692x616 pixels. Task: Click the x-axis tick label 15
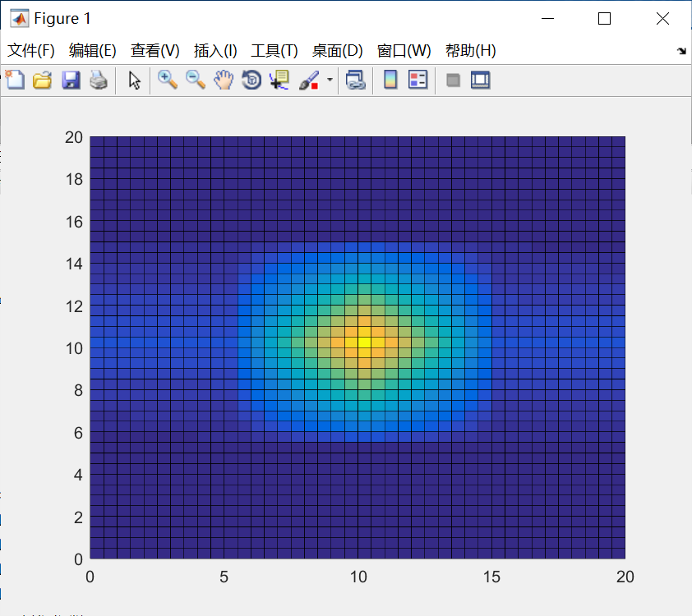[491, 577]
